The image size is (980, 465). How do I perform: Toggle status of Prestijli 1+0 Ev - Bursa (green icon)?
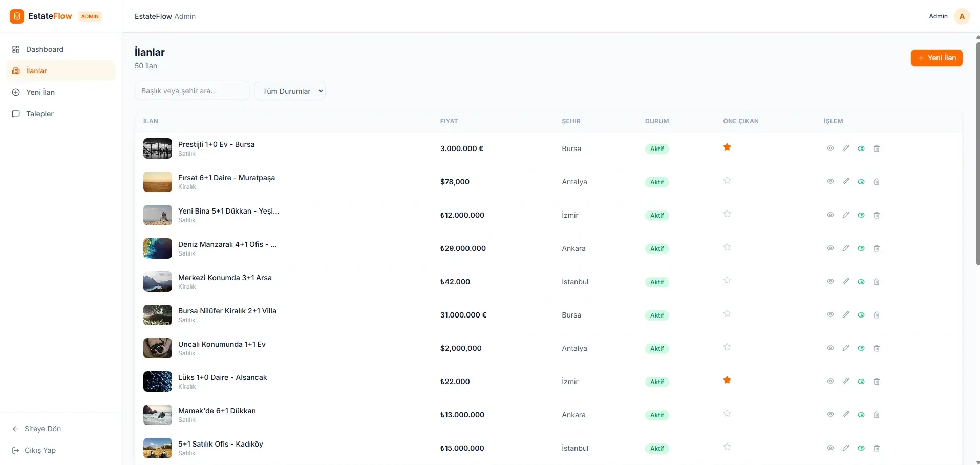861,149
